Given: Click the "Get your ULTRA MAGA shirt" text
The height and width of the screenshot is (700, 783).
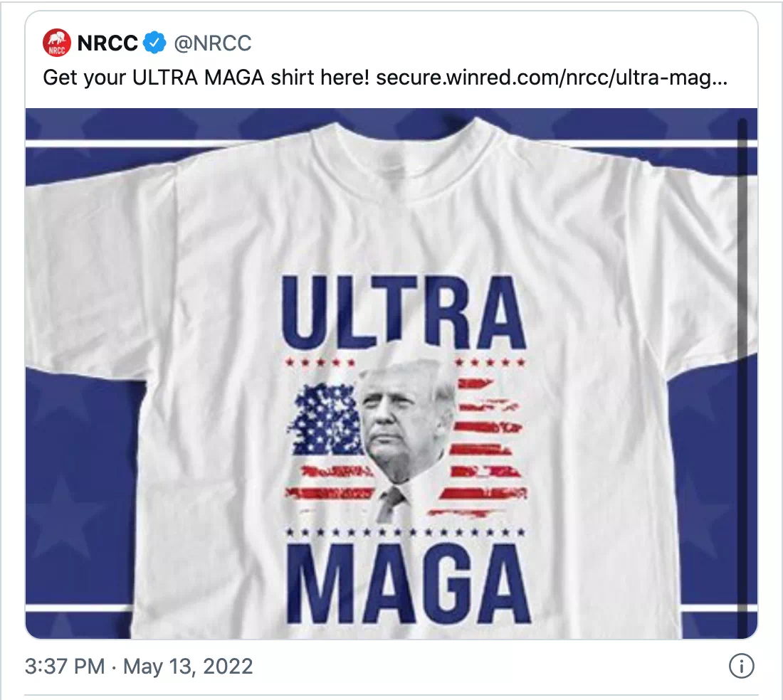Looking at the screenshot, I should click(x=206, y=77).
